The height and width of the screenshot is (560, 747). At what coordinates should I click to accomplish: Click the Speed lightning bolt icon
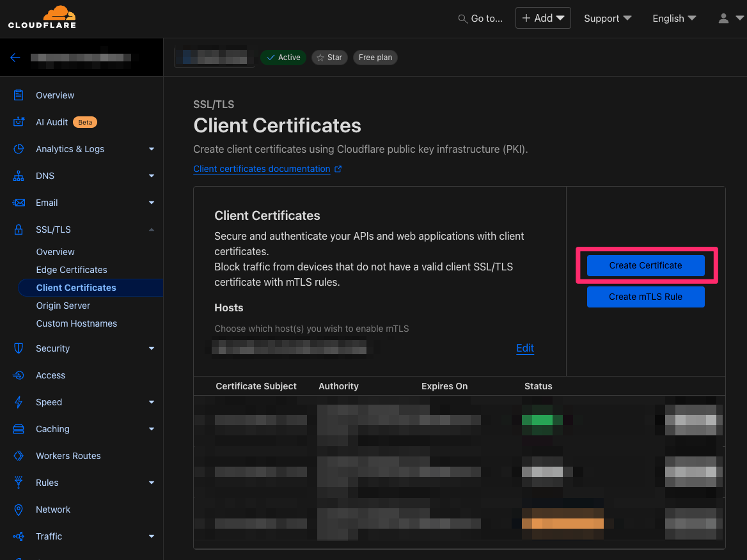pyautogui.click(x=20, y=401)
